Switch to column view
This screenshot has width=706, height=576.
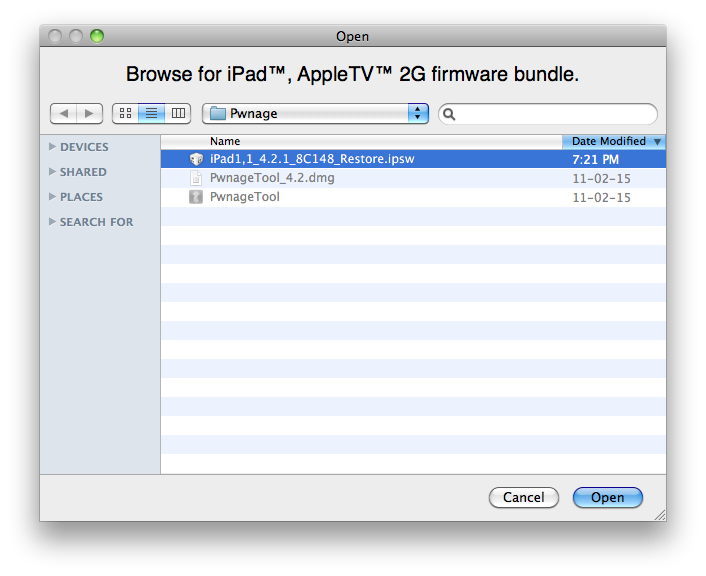pyautogui.click(x=178, y=113)
